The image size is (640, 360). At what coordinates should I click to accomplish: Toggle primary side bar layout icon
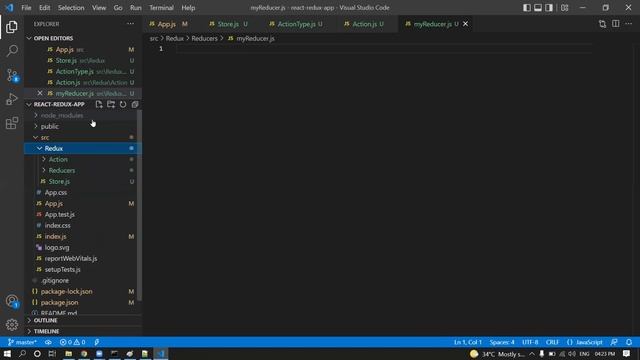527,8
